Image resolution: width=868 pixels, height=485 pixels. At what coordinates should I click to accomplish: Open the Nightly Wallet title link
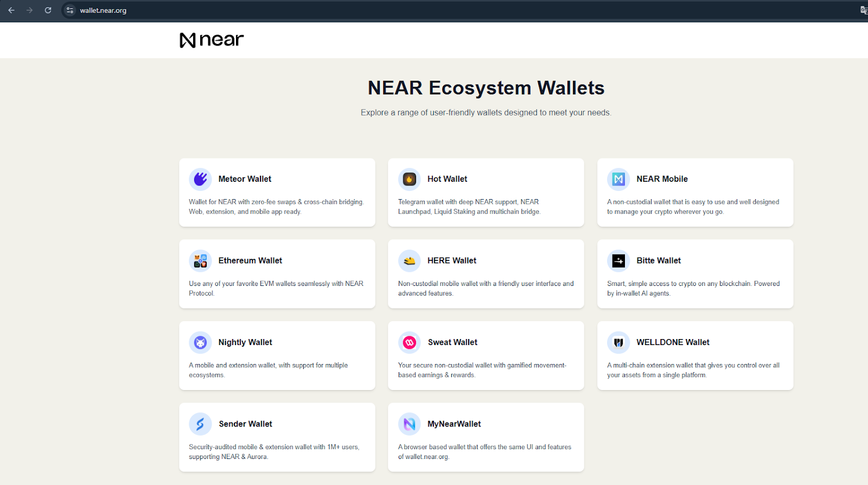(245, 342)
